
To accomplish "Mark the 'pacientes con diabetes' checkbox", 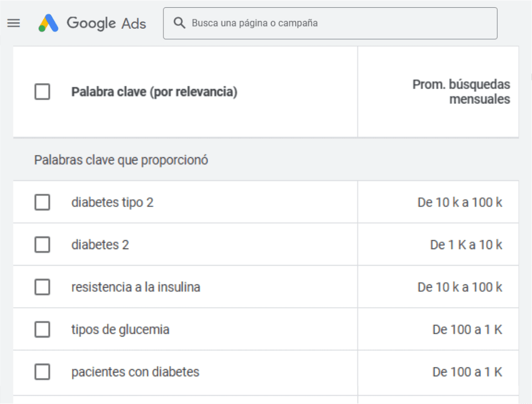I will tap(42, 372).
